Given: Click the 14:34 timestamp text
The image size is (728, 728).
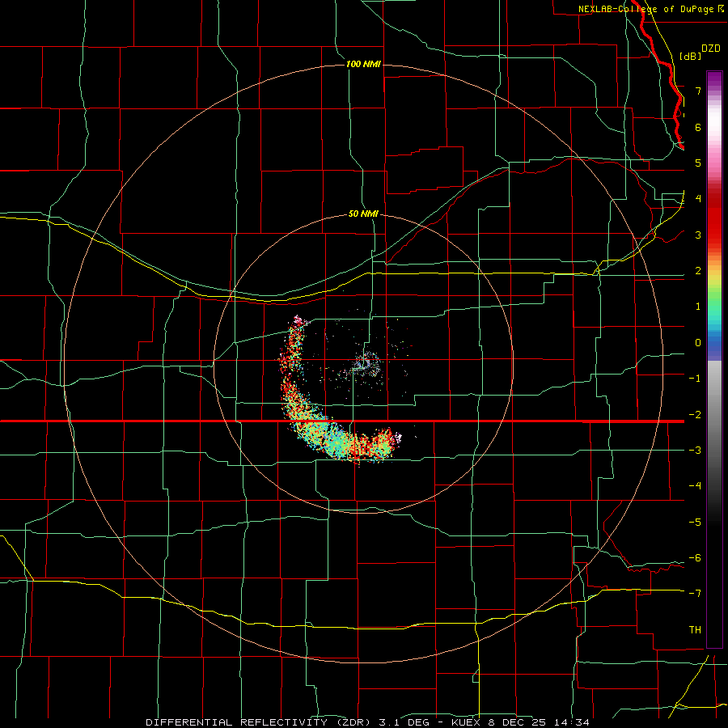Looking at the screenshot, I should coord(574,722).
